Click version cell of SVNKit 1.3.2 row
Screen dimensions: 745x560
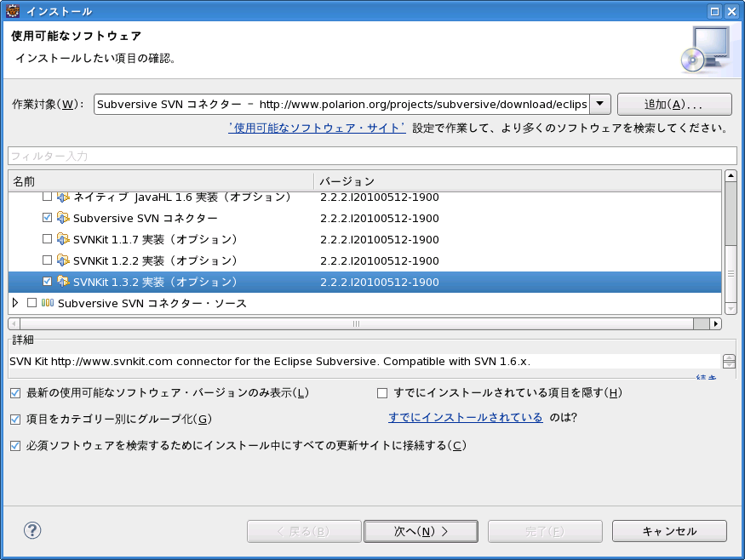point(380,283)
